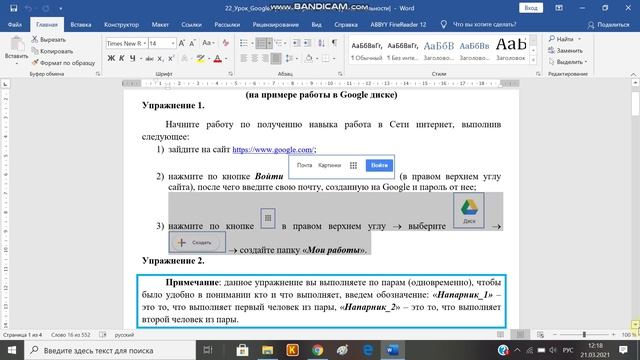Switch to Print Layout view in the status bar
This screenshot has width=640, height=360.
(x=520, y=335)
